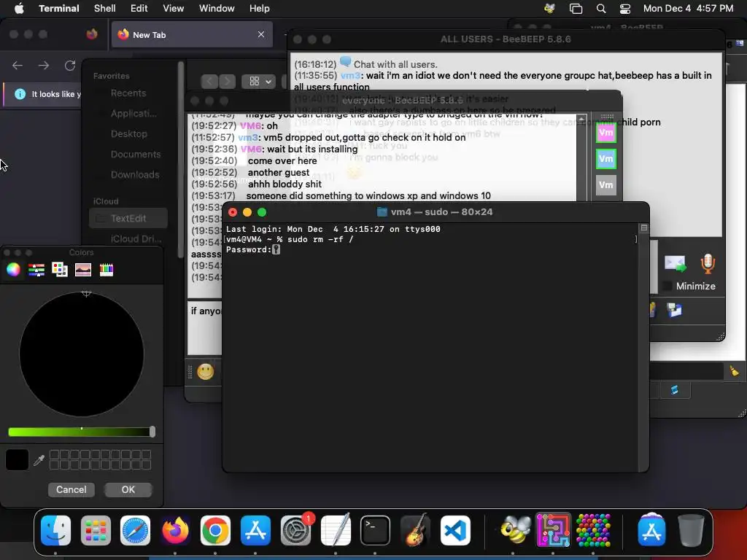Open Documents in the Finder sidebar
The height and width of the screenshot is (560, 747).
[135, 155]
